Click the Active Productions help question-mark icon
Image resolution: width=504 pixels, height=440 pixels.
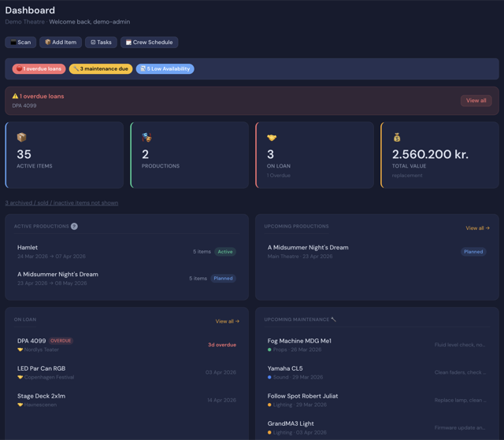tap(74, 227)
